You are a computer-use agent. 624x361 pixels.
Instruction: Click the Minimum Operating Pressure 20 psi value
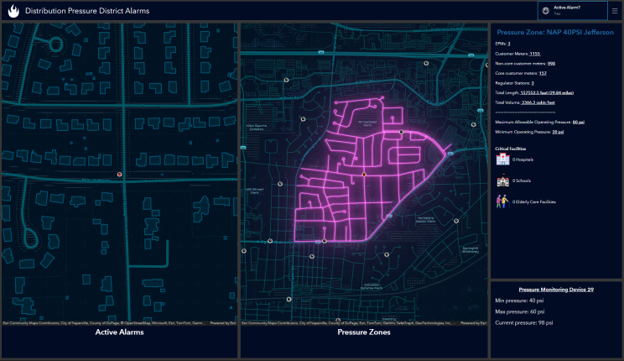(x=558, y=132)
